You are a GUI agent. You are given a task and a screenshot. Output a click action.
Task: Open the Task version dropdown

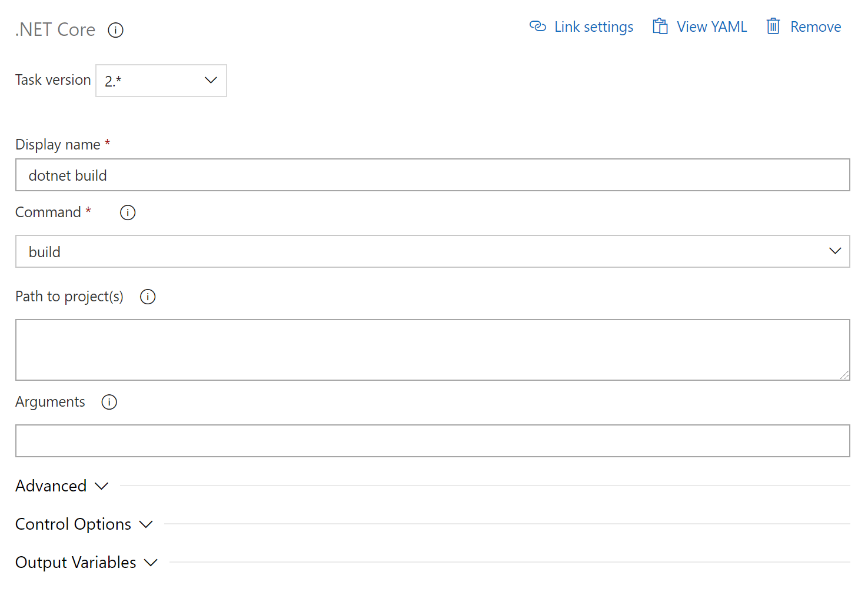click(161, 81)
